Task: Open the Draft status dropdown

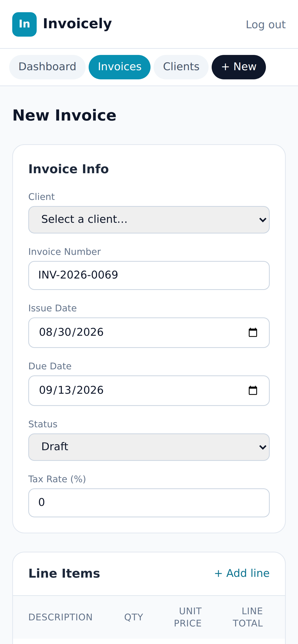Action: coord(149,447)
